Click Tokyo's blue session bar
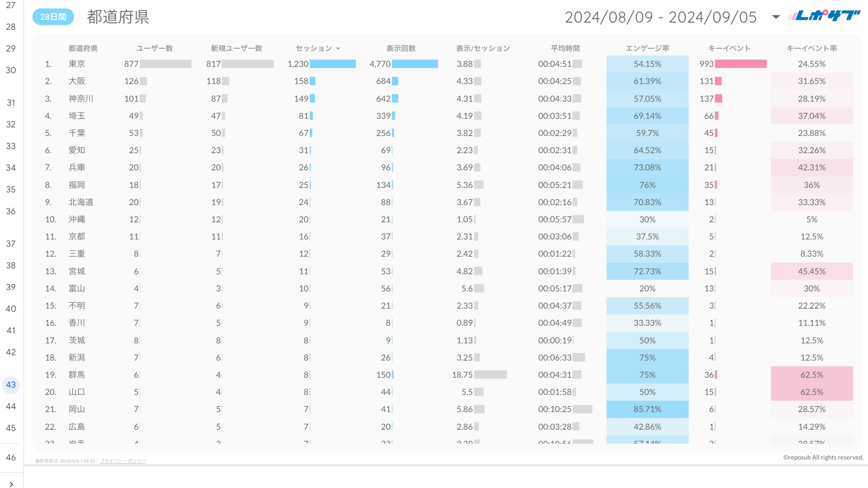Screen dimensions: 868x488 332,64
